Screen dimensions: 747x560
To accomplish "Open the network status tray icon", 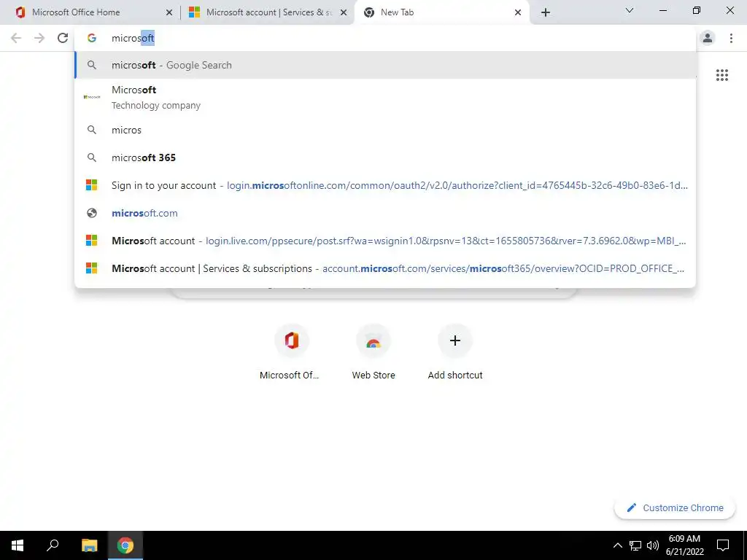I will (x=635, y=545).
